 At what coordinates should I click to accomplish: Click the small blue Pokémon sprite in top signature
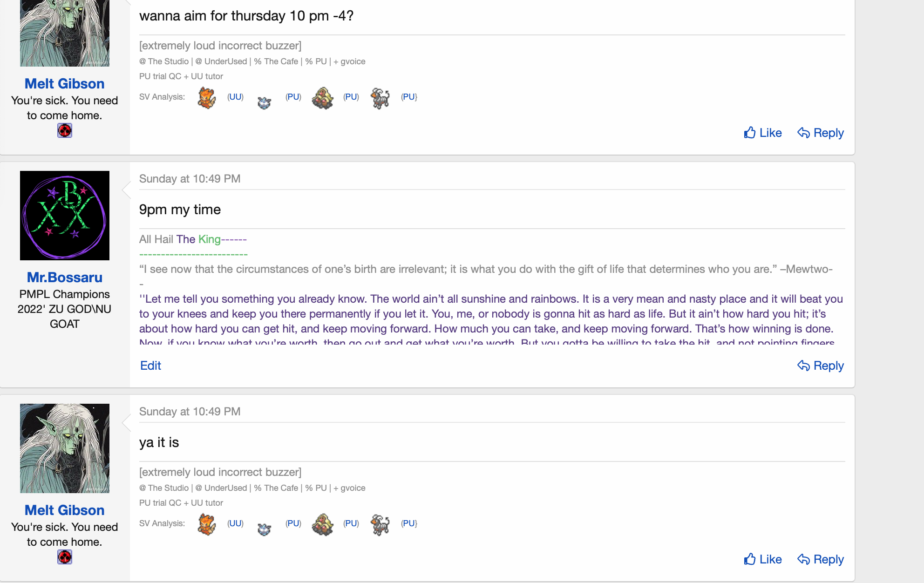pyautogui.click(x=264, y=102)
